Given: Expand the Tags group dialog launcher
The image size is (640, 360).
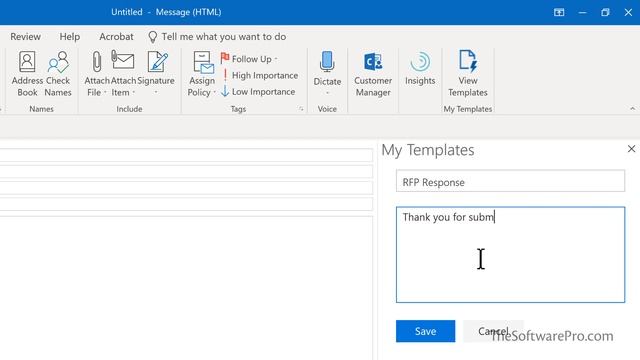Looking at the screenshot, I should (301, 109).
